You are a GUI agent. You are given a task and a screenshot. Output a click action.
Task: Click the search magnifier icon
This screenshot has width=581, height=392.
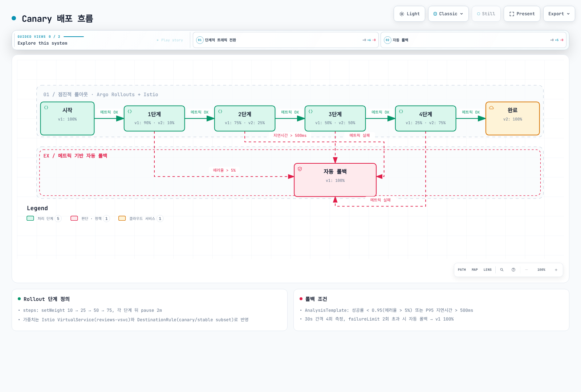[x=502, y=270]
